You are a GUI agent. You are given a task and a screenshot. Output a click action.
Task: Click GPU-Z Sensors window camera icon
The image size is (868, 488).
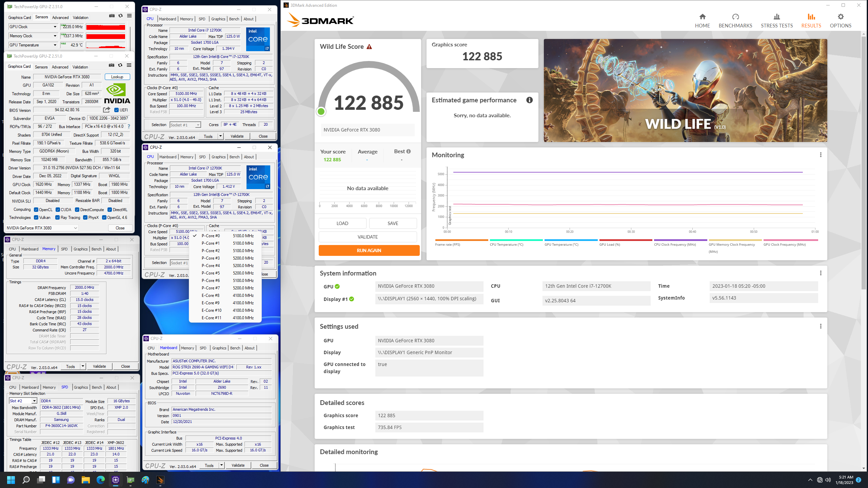click(x=112, y=16)
